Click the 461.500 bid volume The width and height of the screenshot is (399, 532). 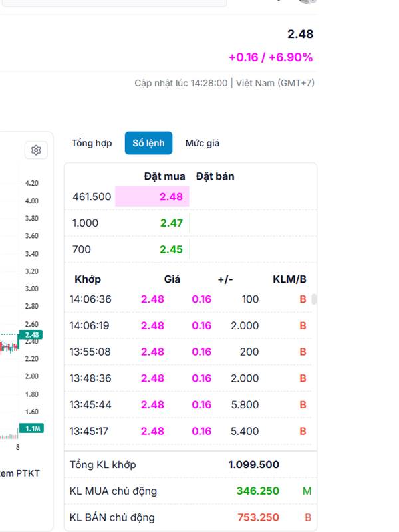[92, 196]
